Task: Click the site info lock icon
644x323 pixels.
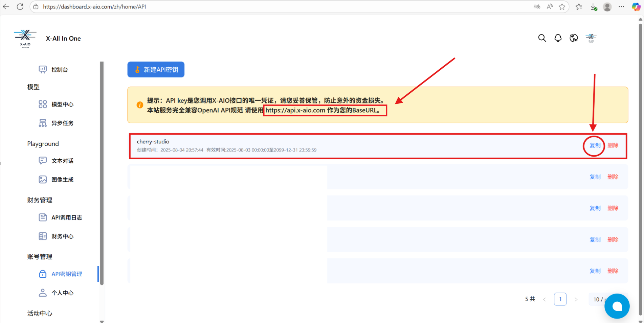Action: click(x=36, y=6)
